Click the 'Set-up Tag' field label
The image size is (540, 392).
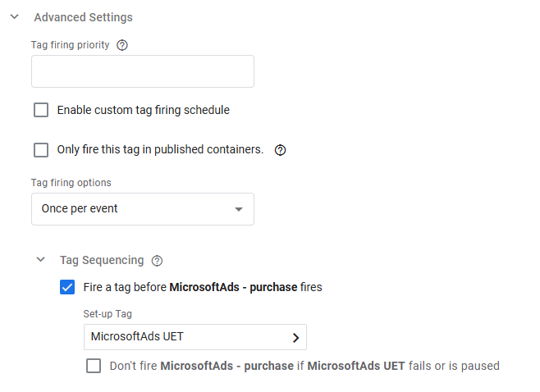click(x=108, y=313)
